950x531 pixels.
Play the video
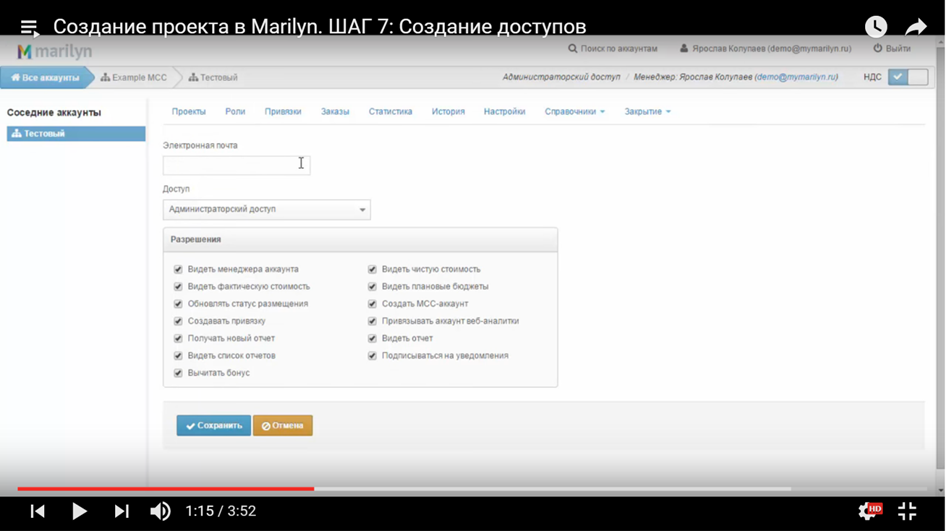79,511
